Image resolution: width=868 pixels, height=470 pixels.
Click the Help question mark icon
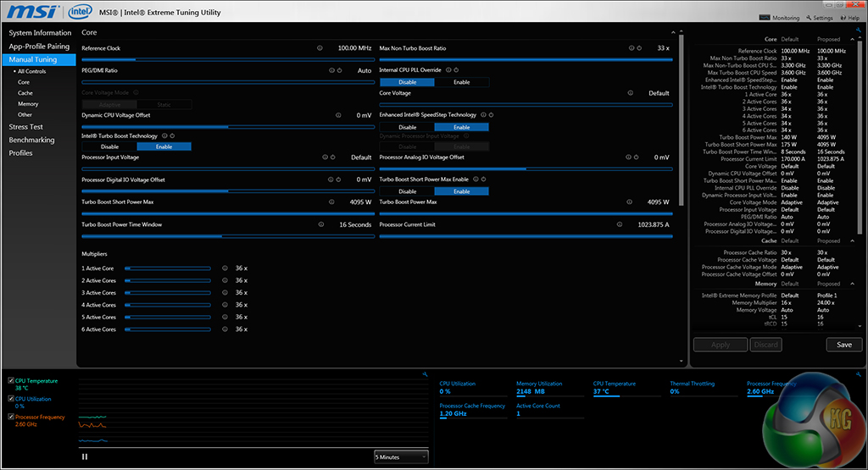[x=844, y=18]
